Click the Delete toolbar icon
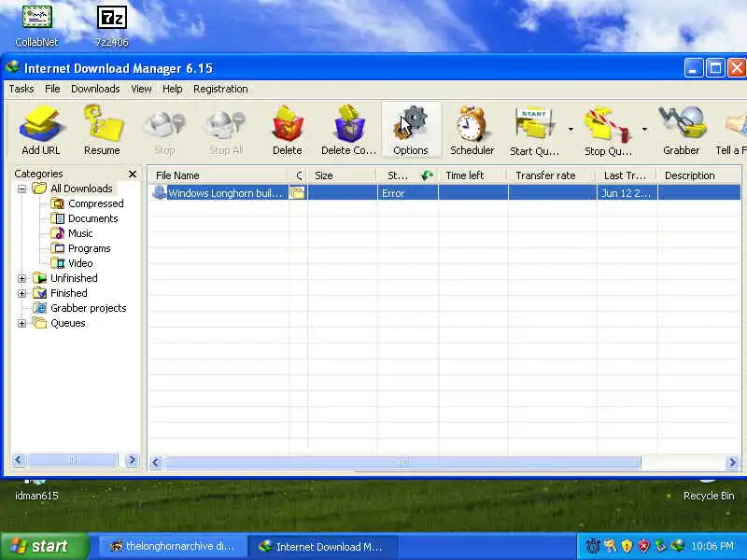 tap(288, 130)
